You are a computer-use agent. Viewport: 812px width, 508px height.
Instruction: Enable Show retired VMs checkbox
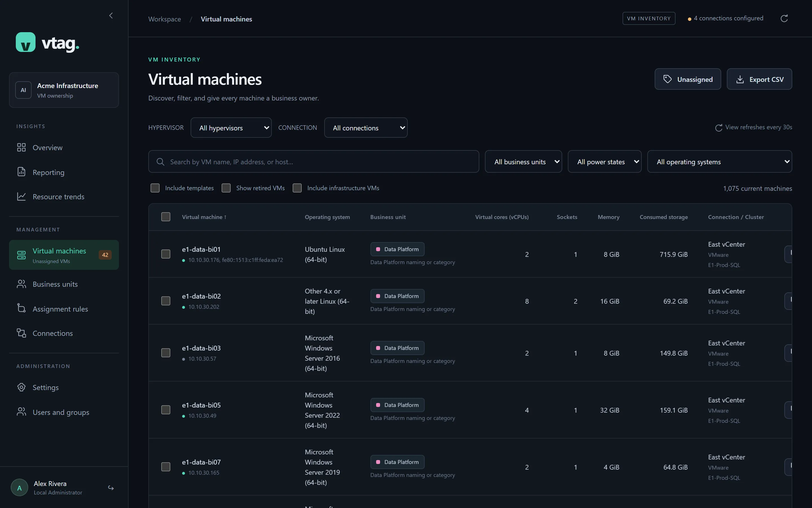click(226, 188)
